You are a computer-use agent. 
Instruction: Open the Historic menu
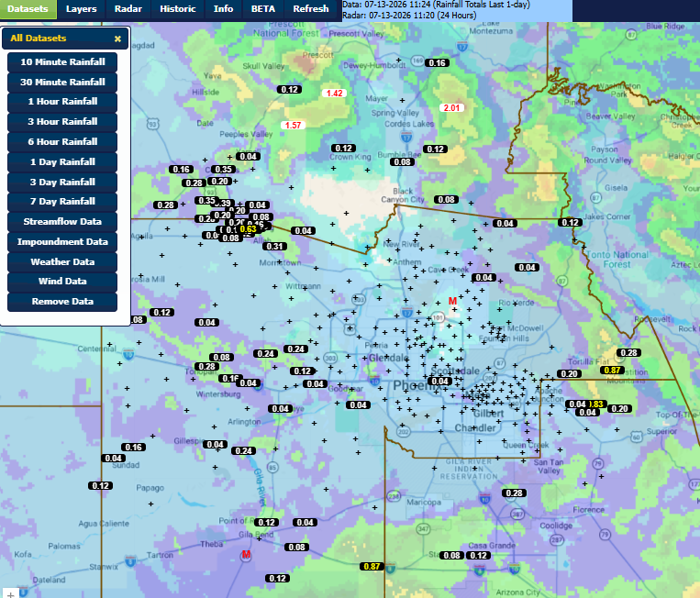pyautogui.click(x=178, y=9)
